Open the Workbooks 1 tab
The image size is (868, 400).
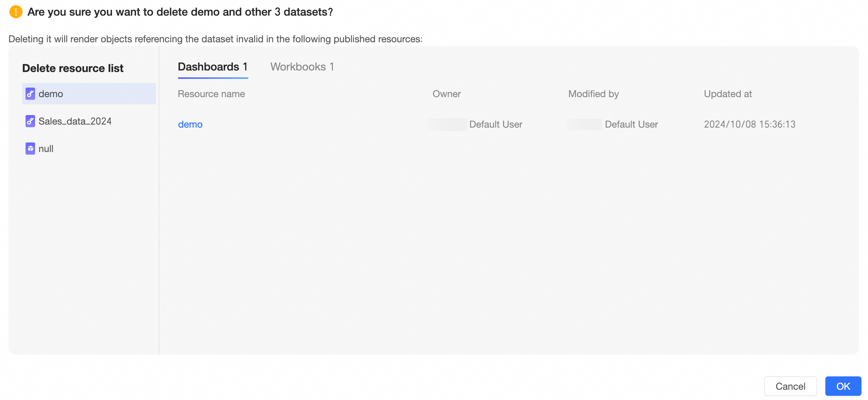point(302,67)
